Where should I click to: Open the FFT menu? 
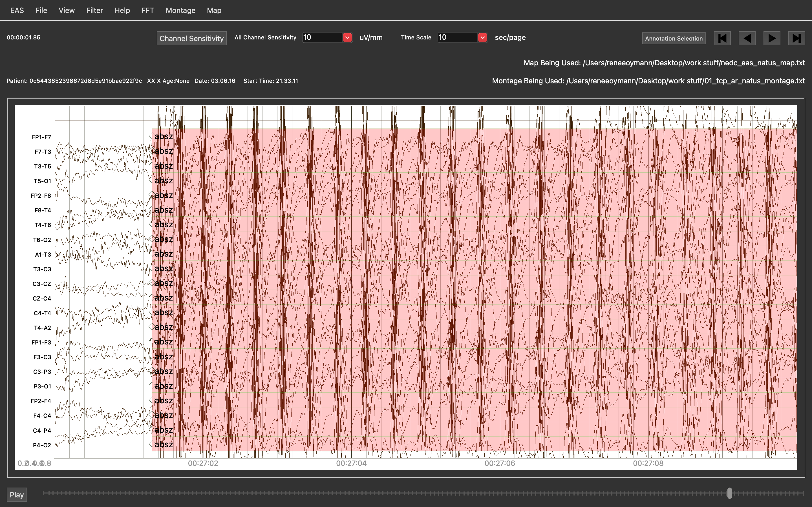pos(148,10)
